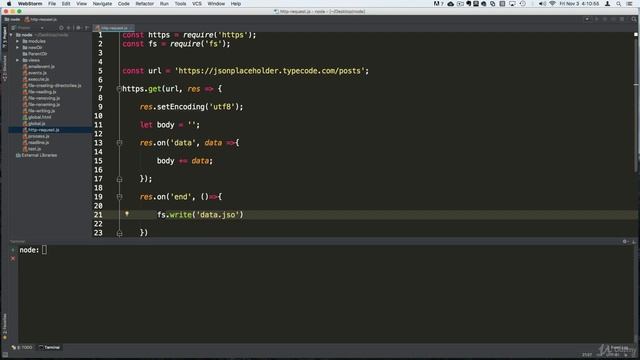Open the TODO tool window tab
The width and height of the screenshot is (640, 360).
pyautogui.click(x=22, y=347)
